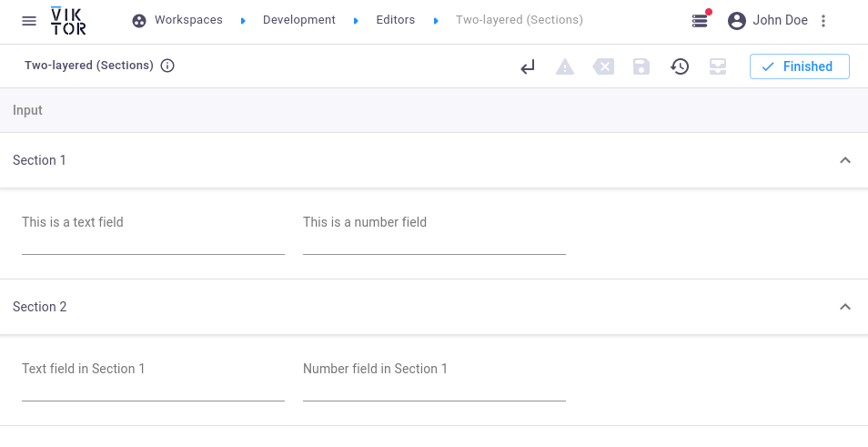Open the Editors breadcrumb item

[395, 20]
